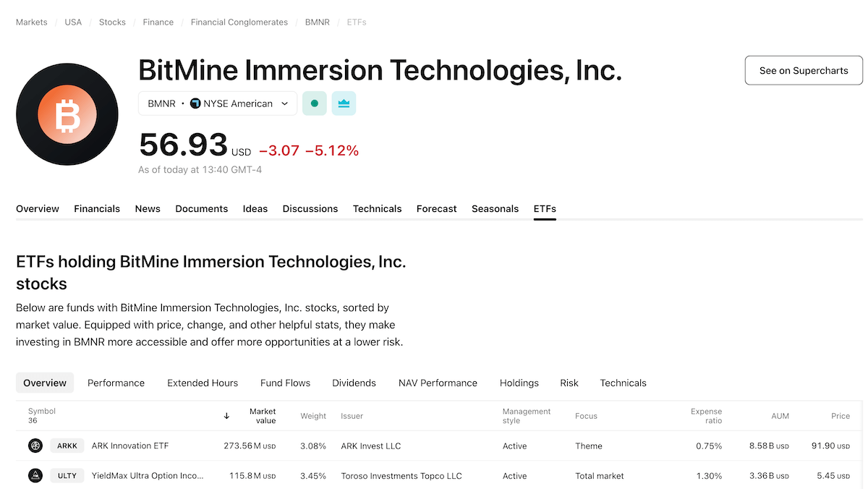868x489 pixels.
Task: Click the green market-open status icon
Action: click(315, 103)
